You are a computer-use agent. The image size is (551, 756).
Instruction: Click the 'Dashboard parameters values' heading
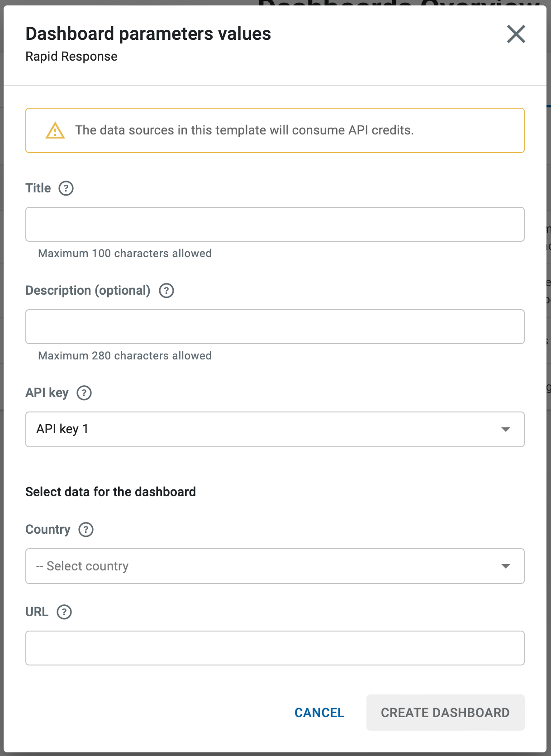pyautogui.click(x=148, y=34)
